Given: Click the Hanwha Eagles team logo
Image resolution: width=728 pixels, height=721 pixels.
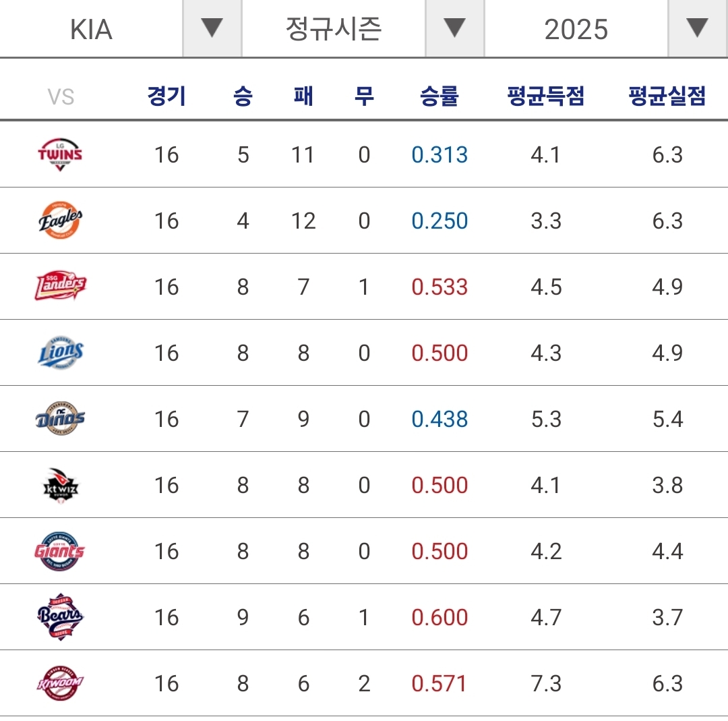Looking at the screenshot, I should 60,221.
